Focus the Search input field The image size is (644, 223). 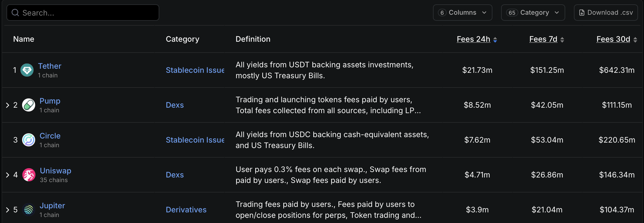[83, 13]
